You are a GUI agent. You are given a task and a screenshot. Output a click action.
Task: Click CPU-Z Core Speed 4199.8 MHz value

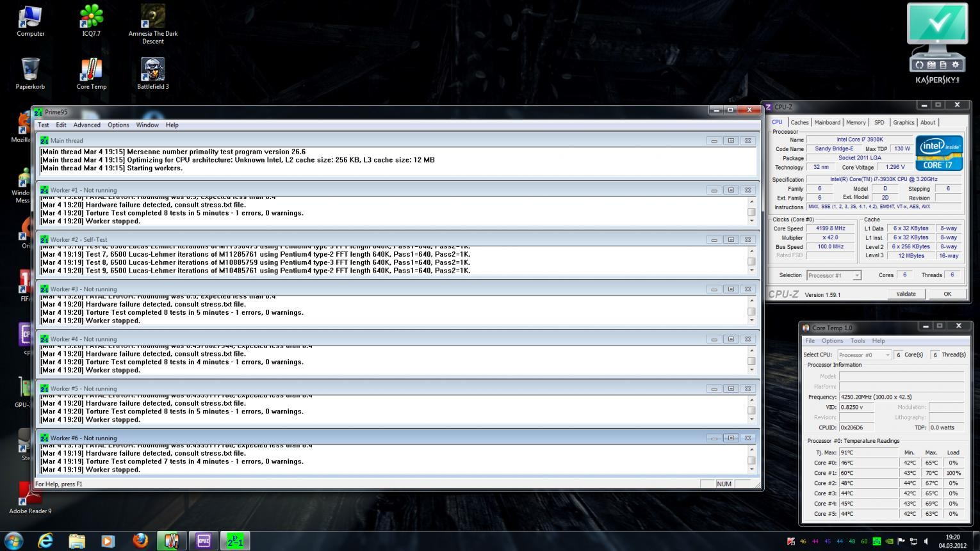pos(831,228)
